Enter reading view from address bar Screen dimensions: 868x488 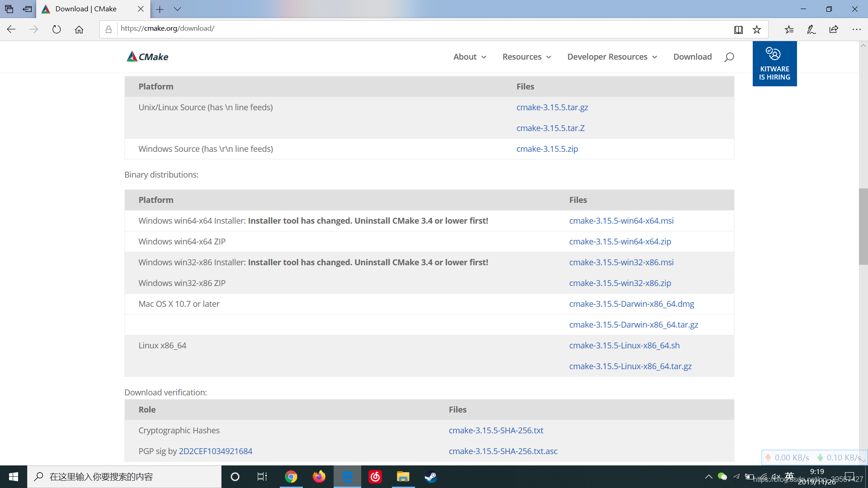pyautogui.click(x=738, y=29)
